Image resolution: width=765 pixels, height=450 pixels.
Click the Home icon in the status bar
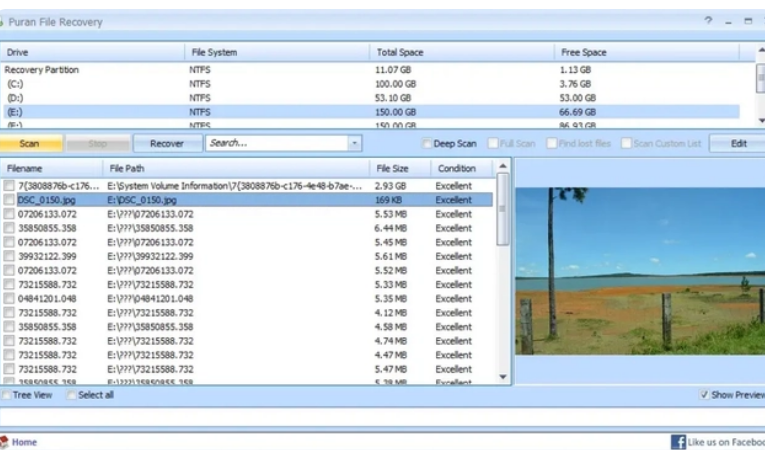[5, 441]
